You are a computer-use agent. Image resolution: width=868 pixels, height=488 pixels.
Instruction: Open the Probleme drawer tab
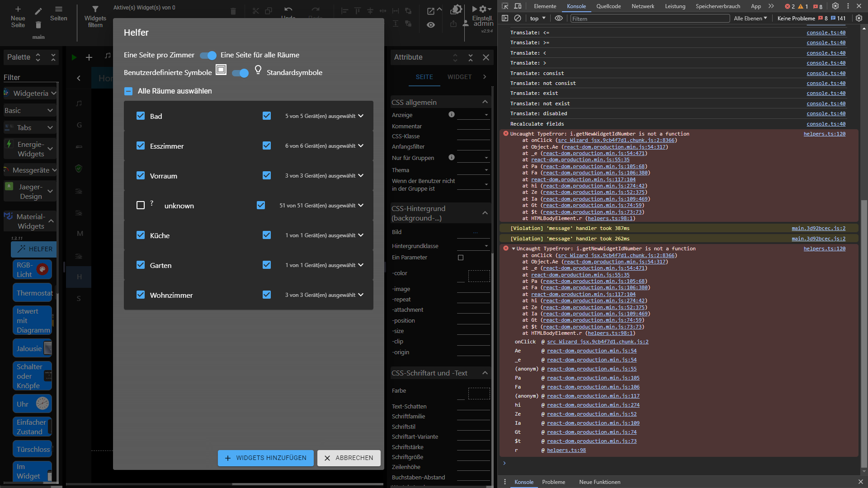[x=554, y=482]
